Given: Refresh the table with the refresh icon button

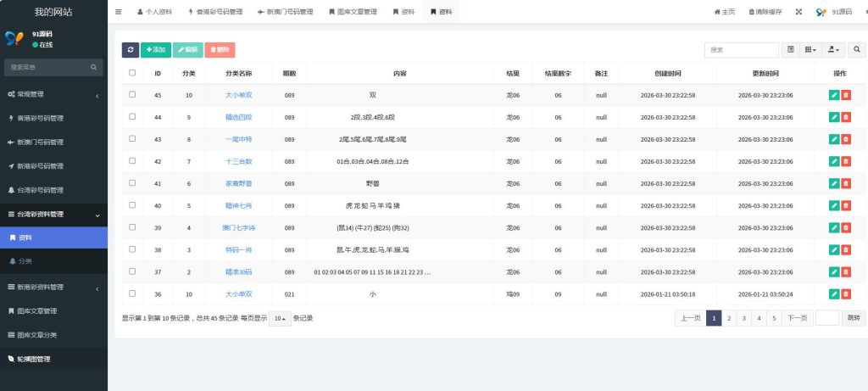Looking at the screenshot, I should pos(130,50).
